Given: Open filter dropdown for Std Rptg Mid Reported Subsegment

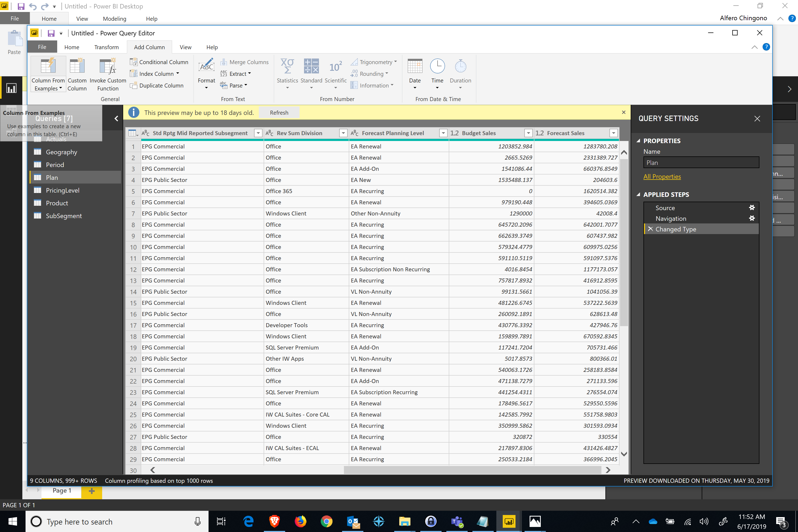Looking at the screenshot, I should point(258,133).
